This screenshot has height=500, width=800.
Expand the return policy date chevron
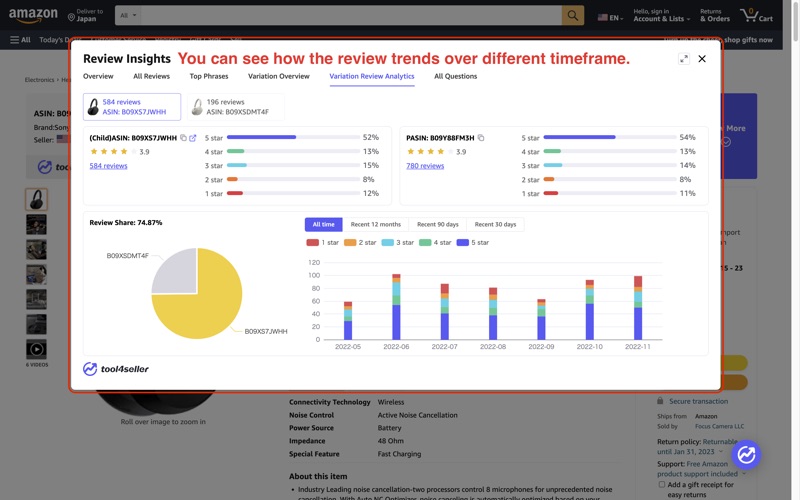720,452
